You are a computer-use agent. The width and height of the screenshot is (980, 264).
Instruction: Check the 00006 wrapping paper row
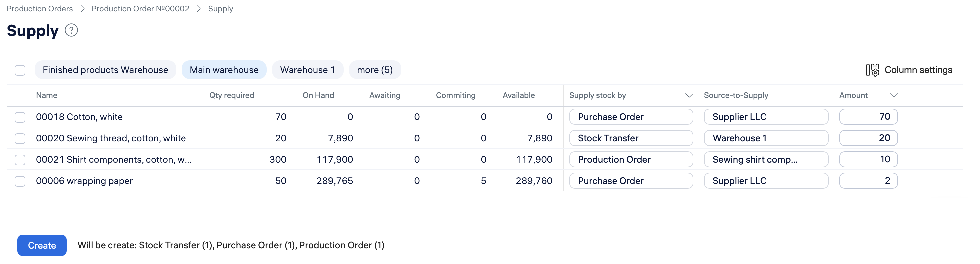pyautogui.click(x=20, y=181)
